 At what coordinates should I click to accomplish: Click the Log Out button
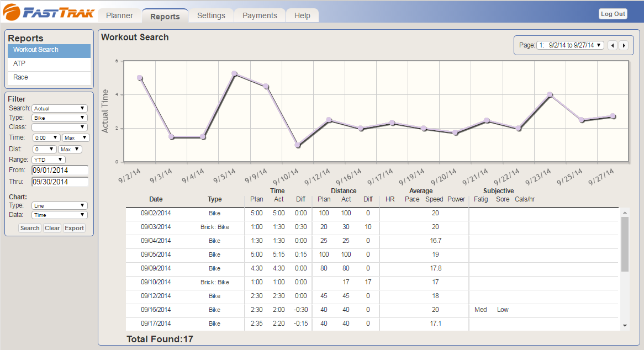(613, 14)
